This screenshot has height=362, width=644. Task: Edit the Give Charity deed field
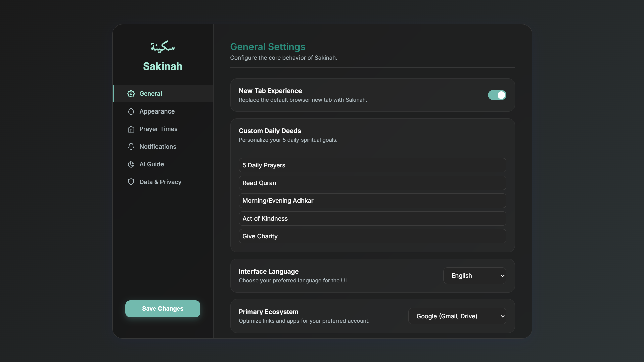[x=372, y=236]
